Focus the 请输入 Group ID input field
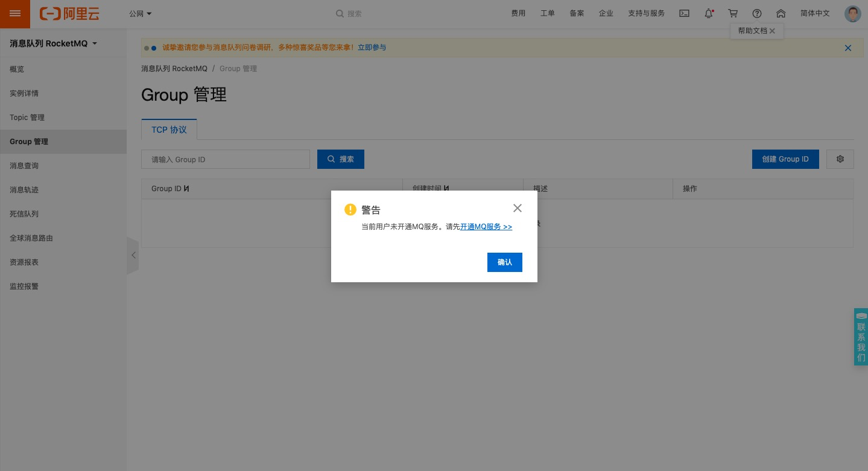The width and height of the screenshot is (868, 471). pos(226,159)
